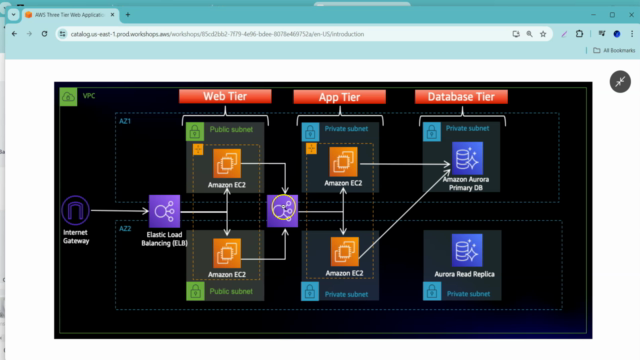Click the Amazon Aurora Primary DB icon

[467, 158]
